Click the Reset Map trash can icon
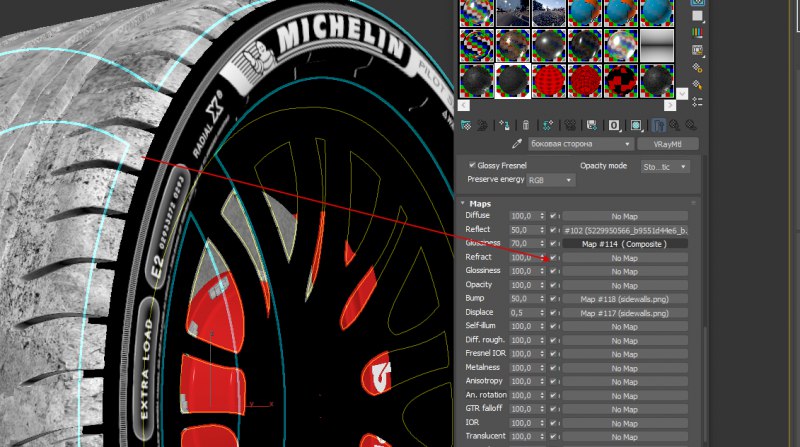 [x=526, y=125]
